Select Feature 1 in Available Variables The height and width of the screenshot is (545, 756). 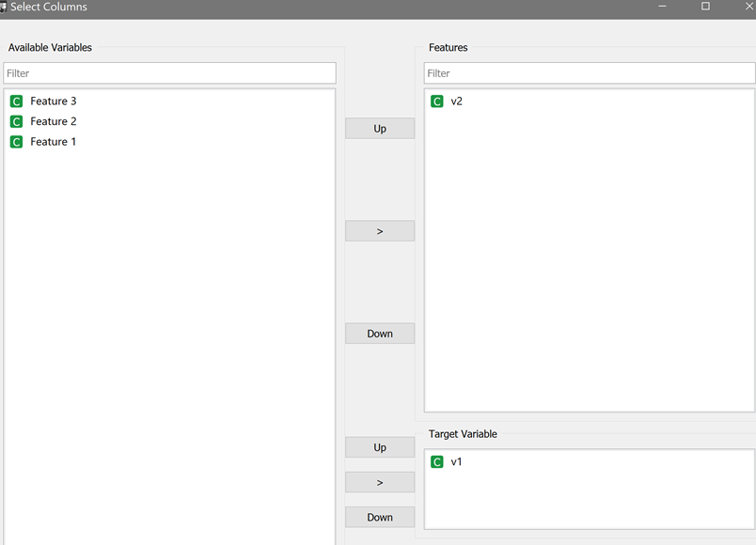(x=55, y=141)
